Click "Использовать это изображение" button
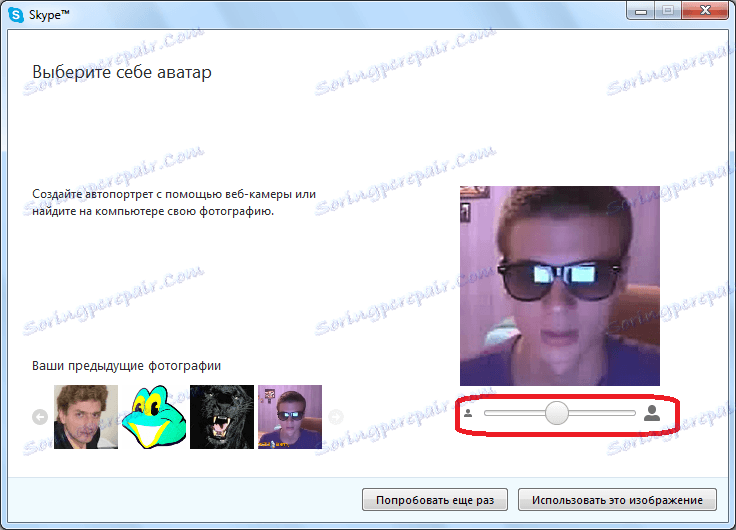Image resolution: width=736 pixels, height=530 pixels. pyautogui.click(x=617, y=500)
